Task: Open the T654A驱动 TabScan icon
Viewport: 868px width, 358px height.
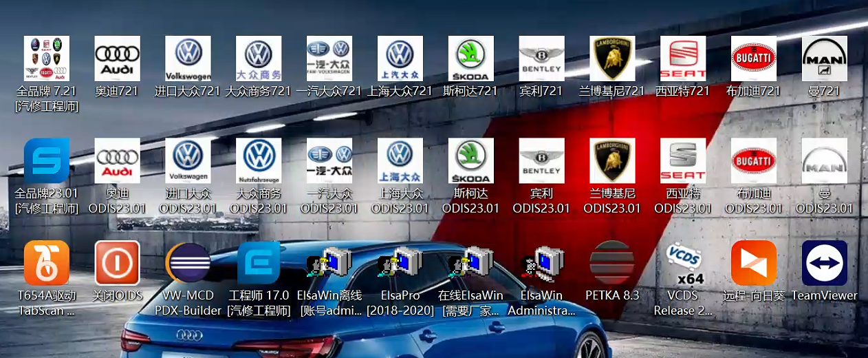Action: pyautogui.click(x=47, y=263)
